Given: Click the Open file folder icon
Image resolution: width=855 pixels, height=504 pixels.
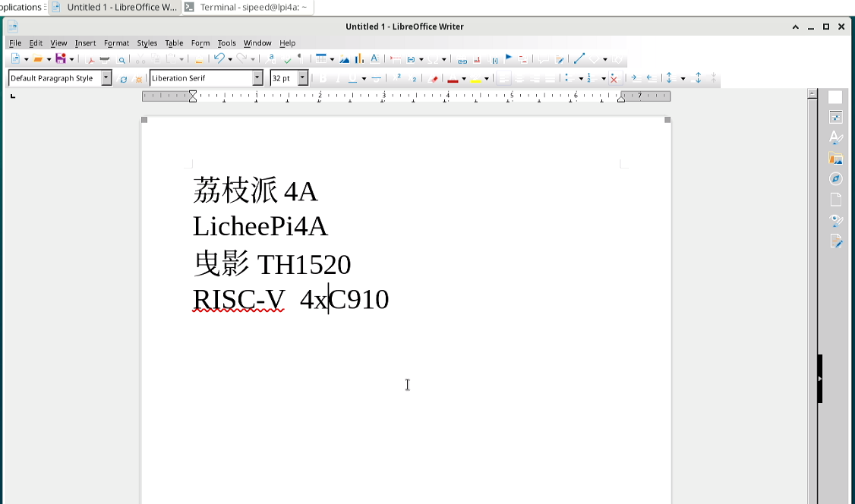Looking at the screenshot, I should [x=38, y=58].
